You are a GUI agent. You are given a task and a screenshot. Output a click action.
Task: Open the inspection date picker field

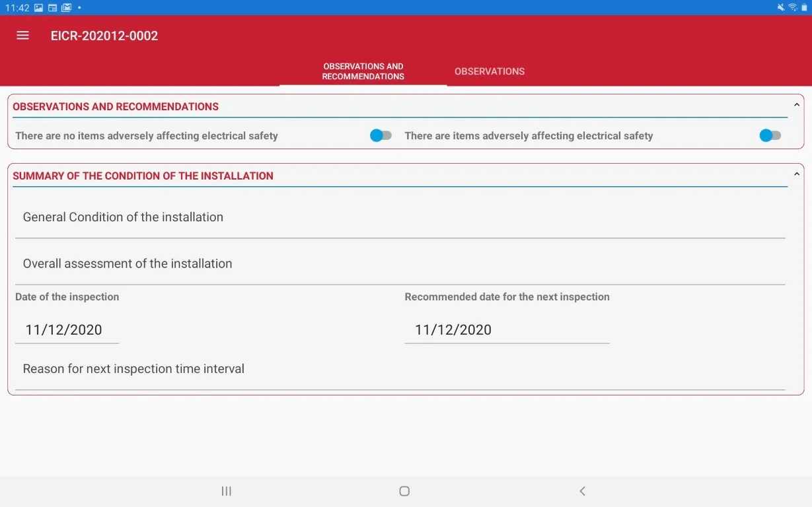67,330
